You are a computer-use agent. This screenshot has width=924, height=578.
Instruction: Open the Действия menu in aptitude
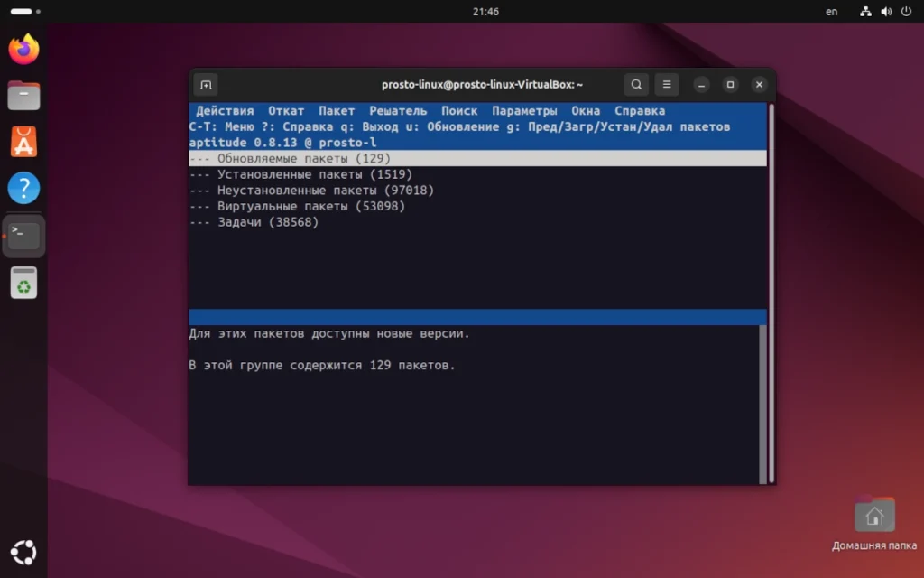tap(225, 111)
